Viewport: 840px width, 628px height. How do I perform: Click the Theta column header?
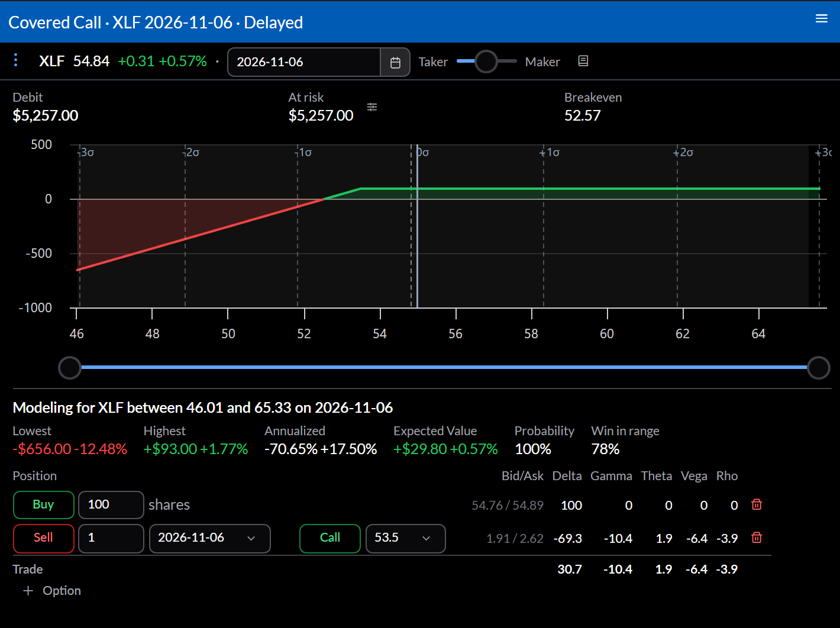pyautogui.click(x=657, y=476)
